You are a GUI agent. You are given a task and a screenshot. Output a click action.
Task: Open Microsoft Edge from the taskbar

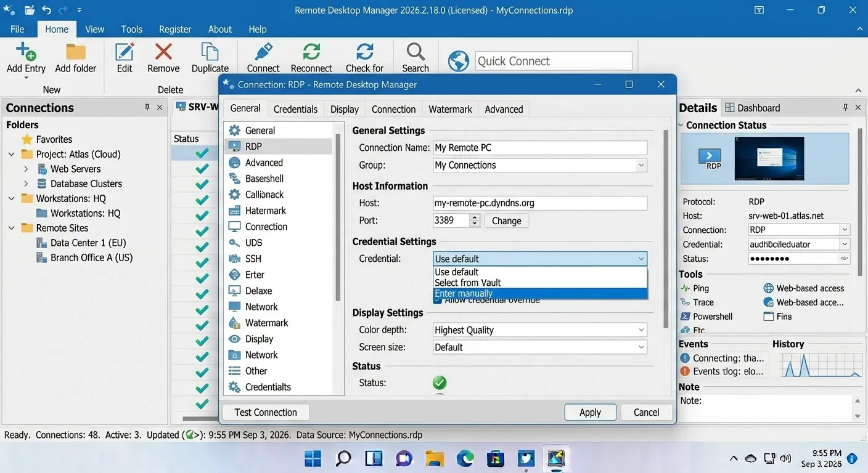[x=465, y=458]
